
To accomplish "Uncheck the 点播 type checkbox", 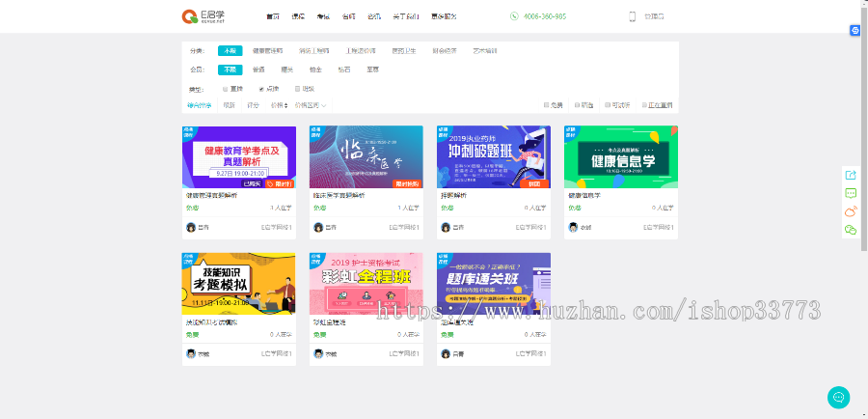I will (x=261, y=89).
